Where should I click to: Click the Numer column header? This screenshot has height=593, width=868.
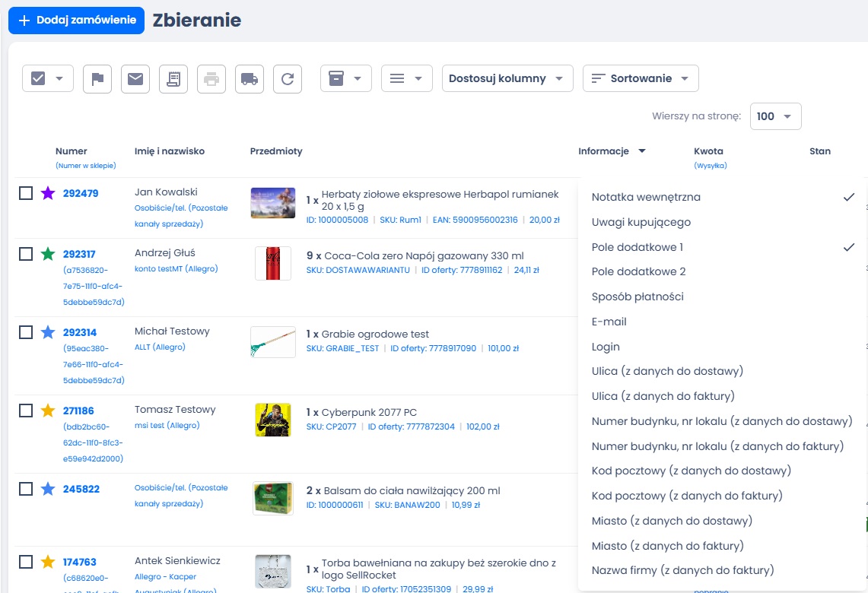click(x=72, y=151)
